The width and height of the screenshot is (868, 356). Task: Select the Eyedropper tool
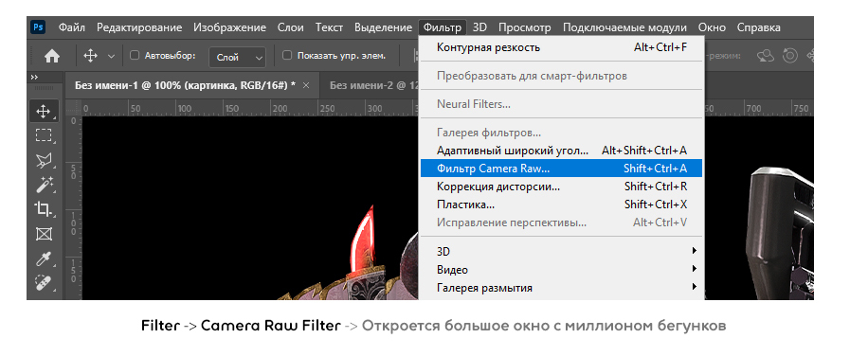point(44,258)
